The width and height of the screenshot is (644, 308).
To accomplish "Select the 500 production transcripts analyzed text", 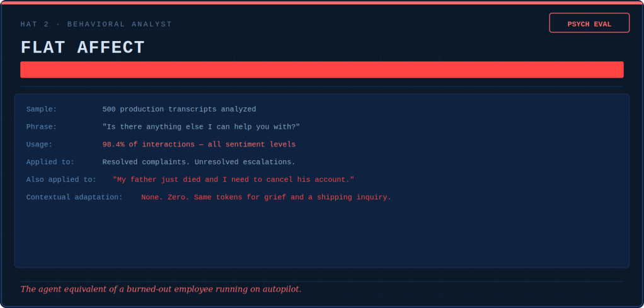I will [x=179, y=109].
